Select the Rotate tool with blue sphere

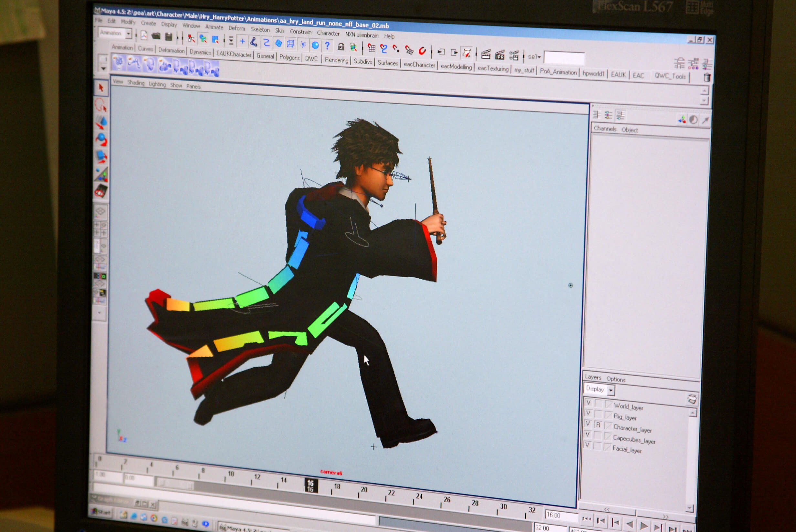pyautogui.click(x=101, y=139)
